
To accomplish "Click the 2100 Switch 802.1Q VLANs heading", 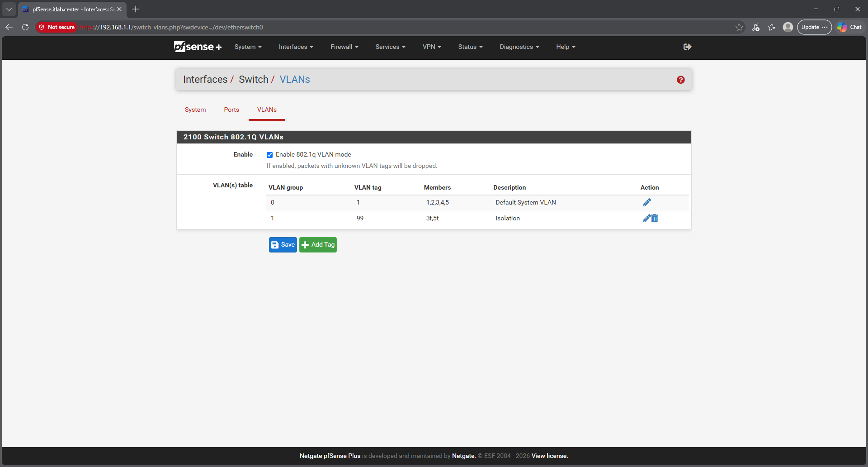I will click(233, 137).
